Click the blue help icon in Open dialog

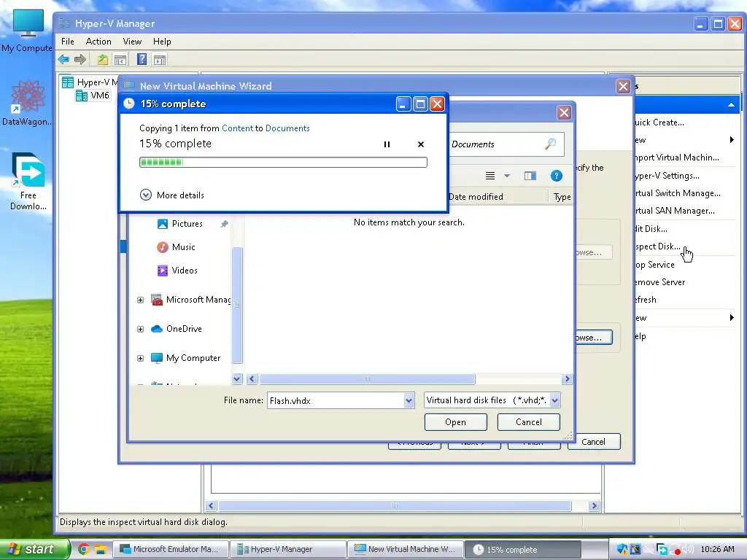tap(556, 176)
